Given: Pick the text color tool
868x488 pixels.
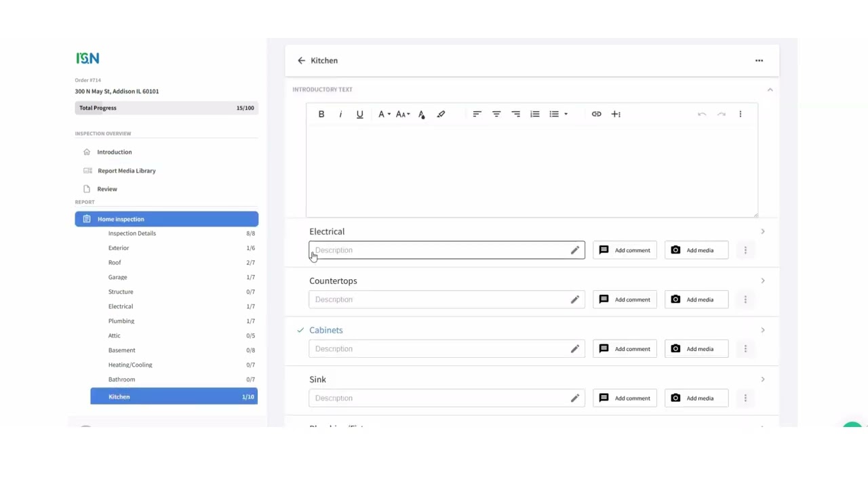Looking at the screenshot, I should (x=421, y=114).
